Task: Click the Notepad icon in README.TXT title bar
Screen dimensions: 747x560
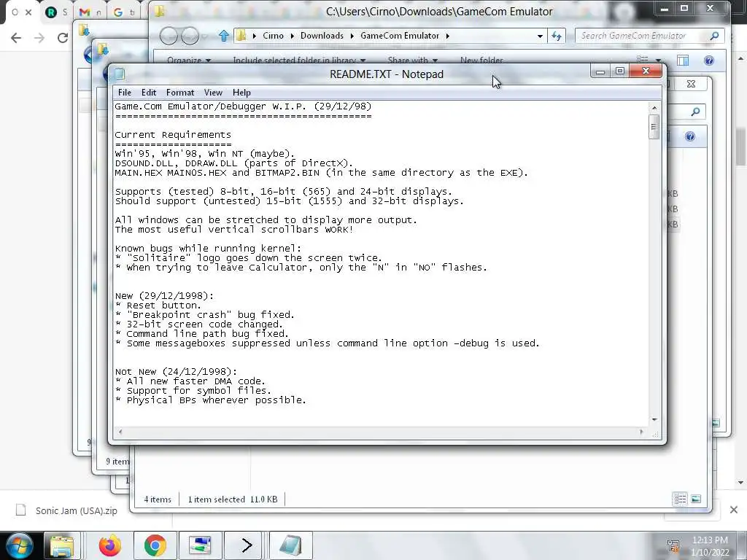Action: [120, 74]
